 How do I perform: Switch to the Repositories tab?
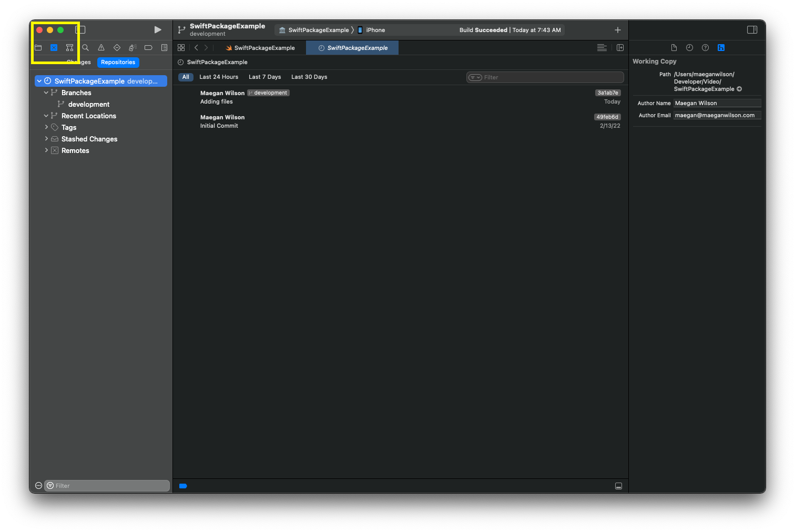pyautogui.click(x=118, y=62)
